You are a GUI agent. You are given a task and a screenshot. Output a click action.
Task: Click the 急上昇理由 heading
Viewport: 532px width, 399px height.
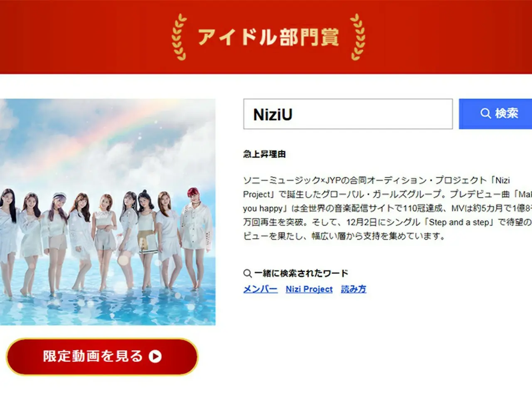[x=264, y=154]
